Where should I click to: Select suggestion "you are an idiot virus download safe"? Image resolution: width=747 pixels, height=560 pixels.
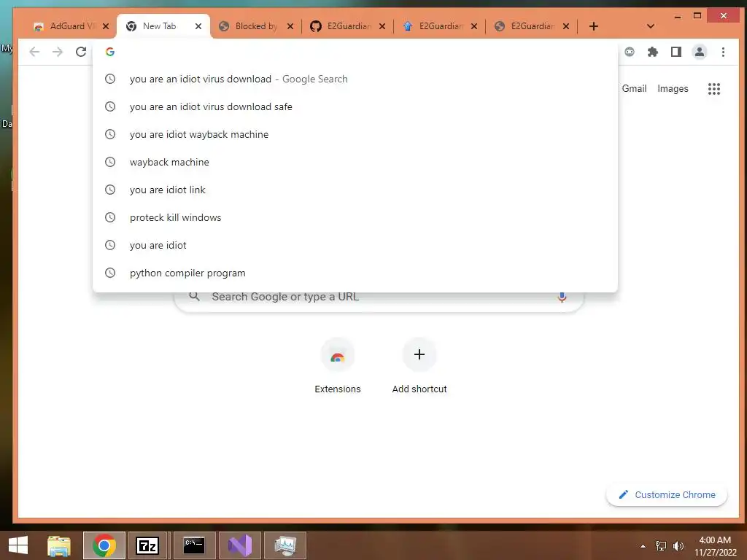tap(355, 106)
